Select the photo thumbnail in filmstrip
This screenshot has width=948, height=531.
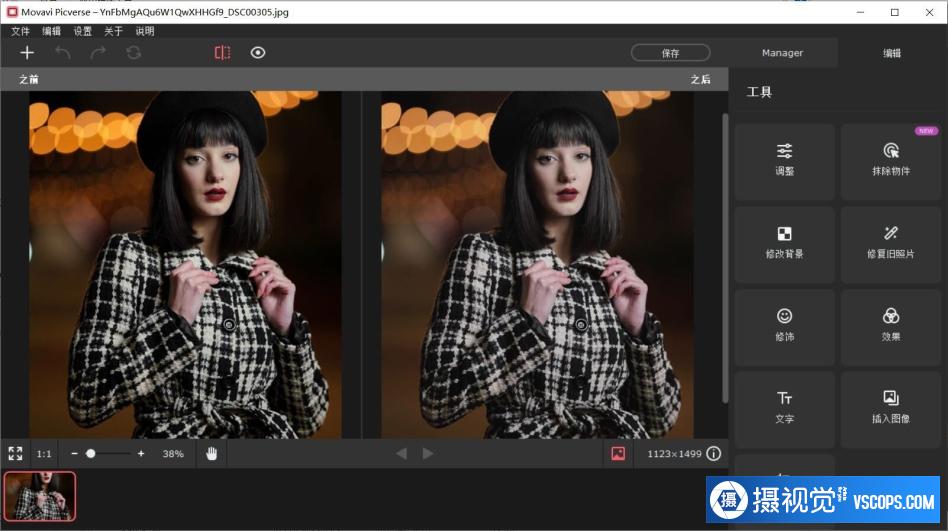(40, 496)
